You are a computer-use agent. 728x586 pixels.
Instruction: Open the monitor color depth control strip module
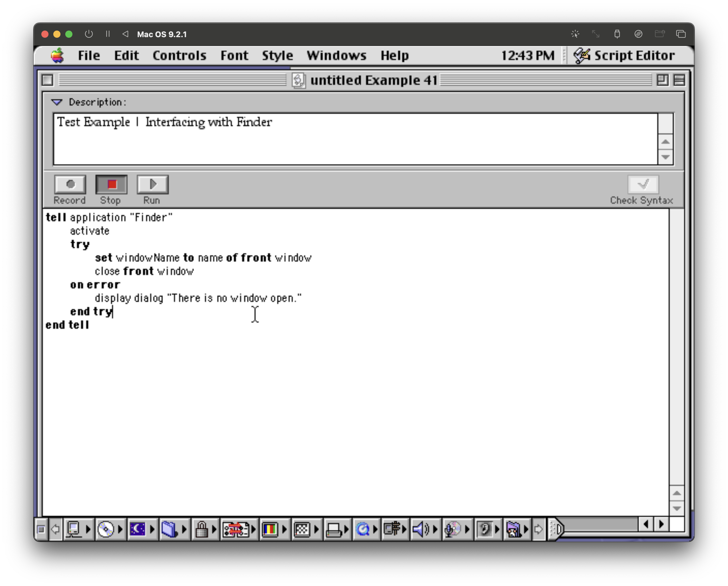pos(270,529)
